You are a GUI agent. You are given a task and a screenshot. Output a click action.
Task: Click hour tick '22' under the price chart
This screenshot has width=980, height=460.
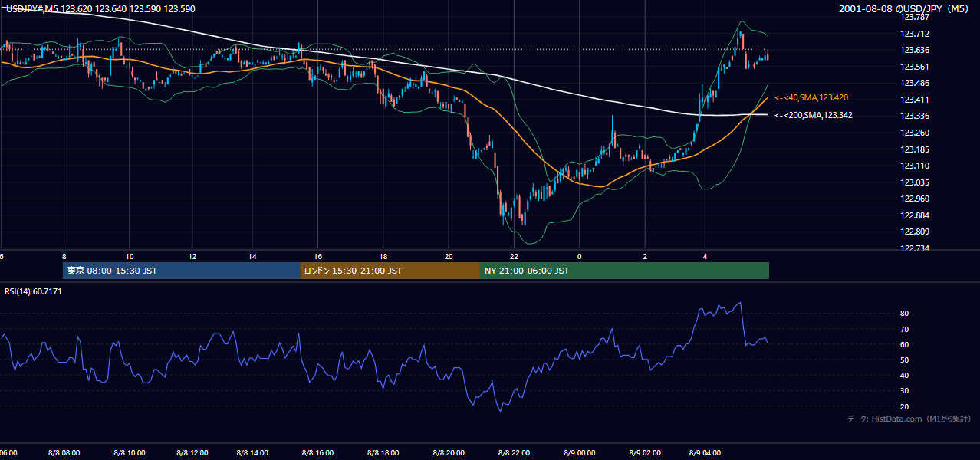pos(514,256)
